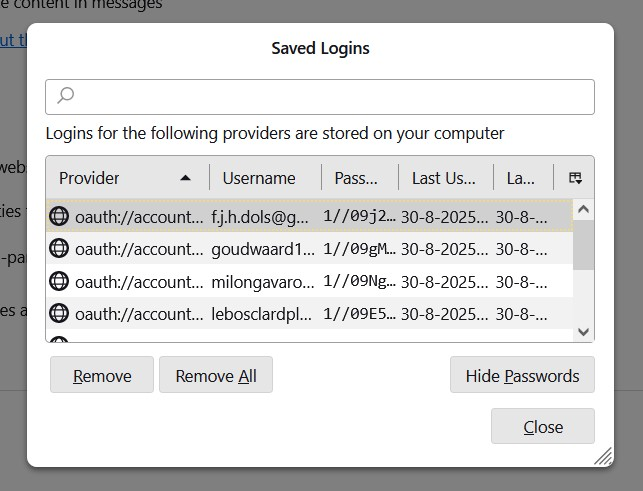643x491 pixels.
Task: Sort logins by Provider column
Action: 110,178
